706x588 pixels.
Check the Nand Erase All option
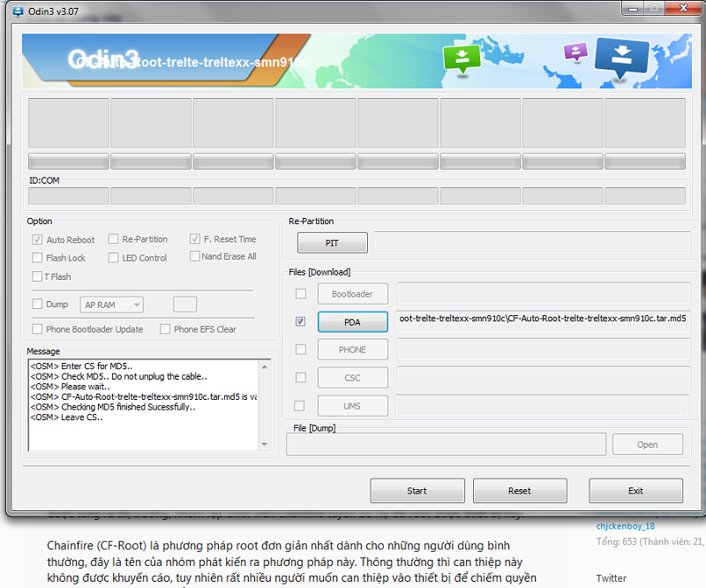195,256
